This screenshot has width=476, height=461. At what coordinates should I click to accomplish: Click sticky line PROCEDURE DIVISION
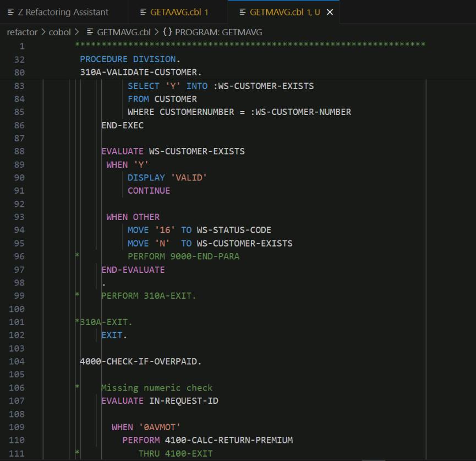130,59
